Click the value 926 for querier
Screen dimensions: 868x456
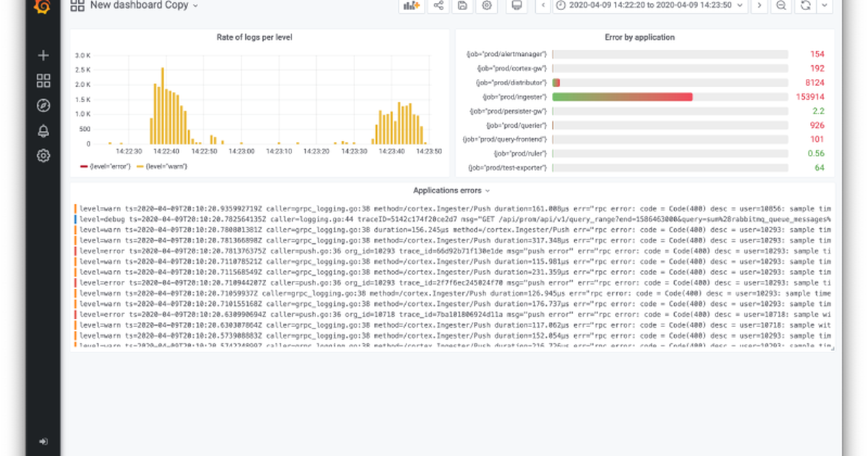(817, 125)
